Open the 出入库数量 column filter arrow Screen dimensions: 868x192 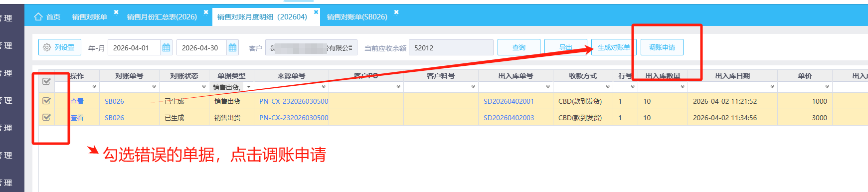coord(683,87)
